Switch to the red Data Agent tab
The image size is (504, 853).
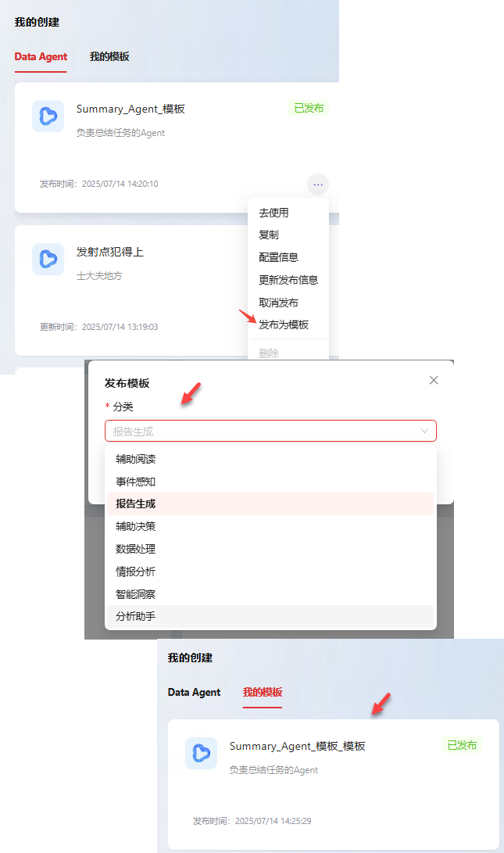pos(41,56)
